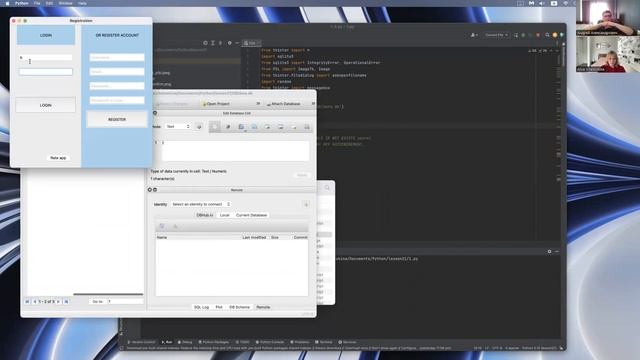Click the gear icon in PyCharm Run panel
Viewport: 640px width, 360px height.
pyautogui.click(x=549, y=251)
